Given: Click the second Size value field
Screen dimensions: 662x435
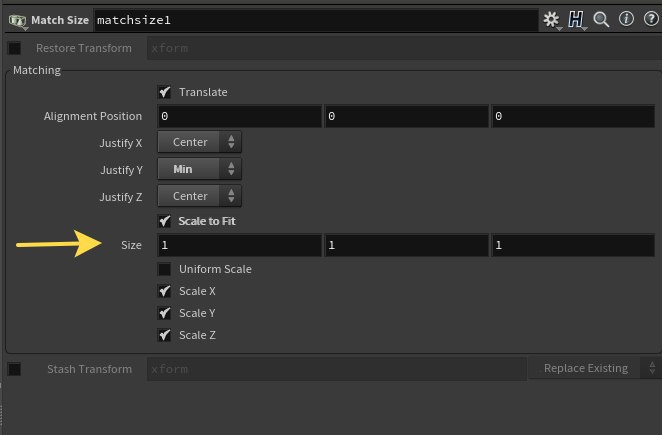Looking at the screenshot, I should [x=406, y=245].
